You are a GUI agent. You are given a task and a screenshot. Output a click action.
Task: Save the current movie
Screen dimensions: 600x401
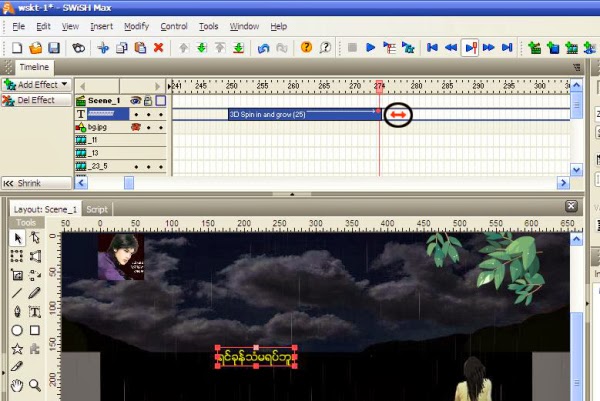click(54, 48)
